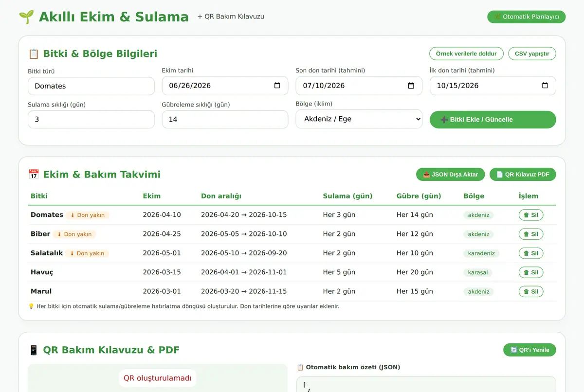Click the Ekim date 2026-04-25

tap(162, 234)
